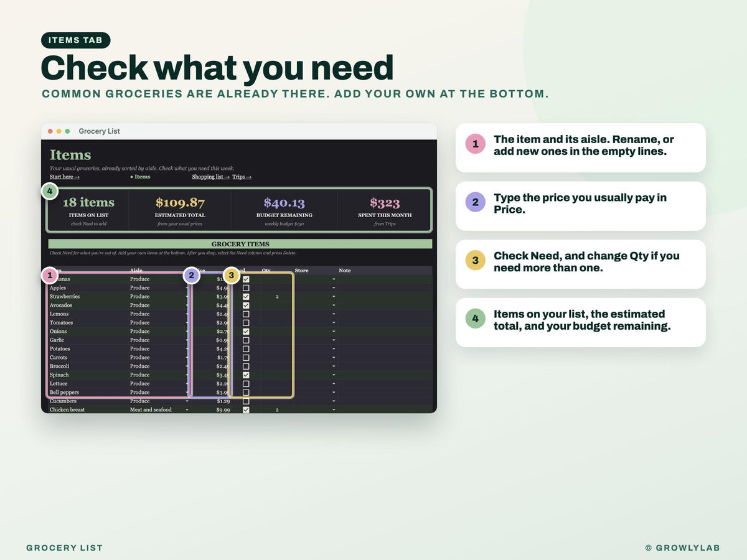This screenshot has height=560, width=747.
Task: Uncheck the Need box for Avocados
Action: coord(246,306)
